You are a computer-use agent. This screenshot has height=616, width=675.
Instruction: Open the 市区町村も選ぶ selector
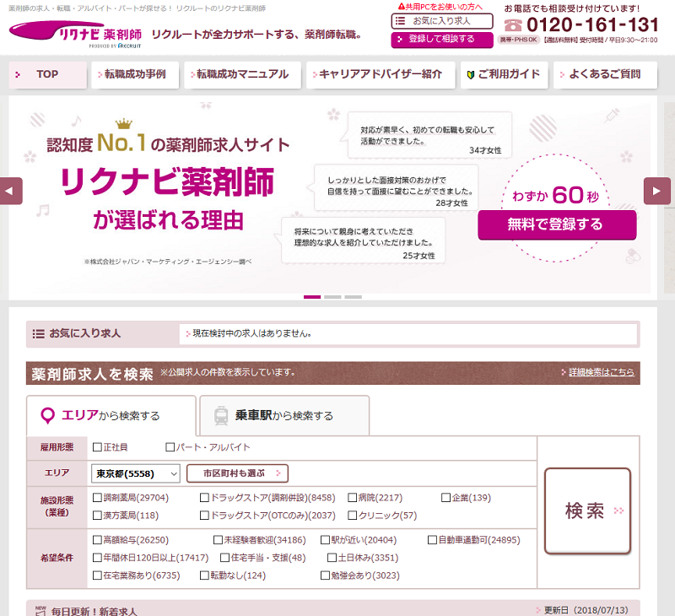coord(237,473)
